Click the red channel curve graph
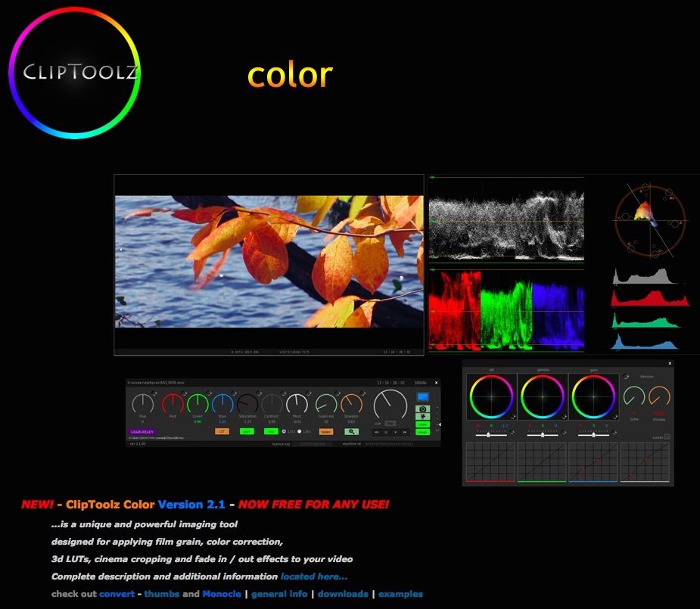This screenshot has width=700, height=609. pos(490,462)
